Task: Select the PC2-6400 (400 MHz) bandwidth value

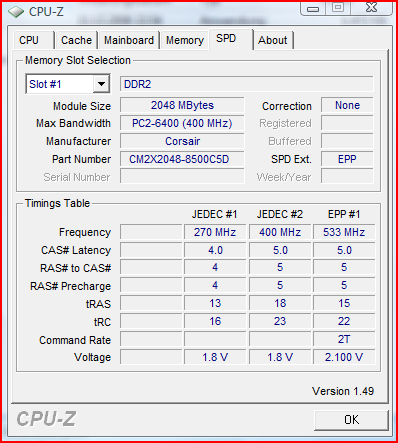Action: 182,123
